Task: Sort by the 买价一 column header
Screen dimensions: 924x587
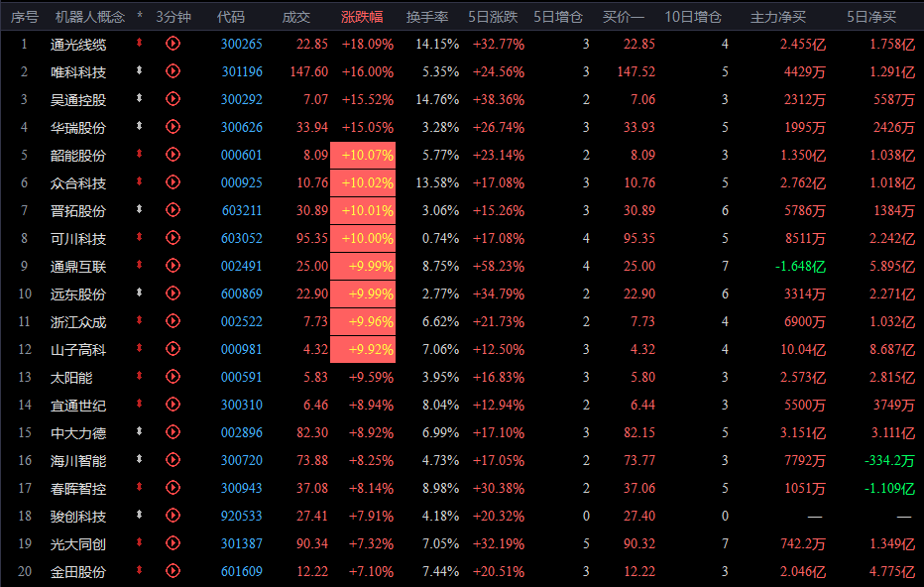Action: tap(624, 17)
